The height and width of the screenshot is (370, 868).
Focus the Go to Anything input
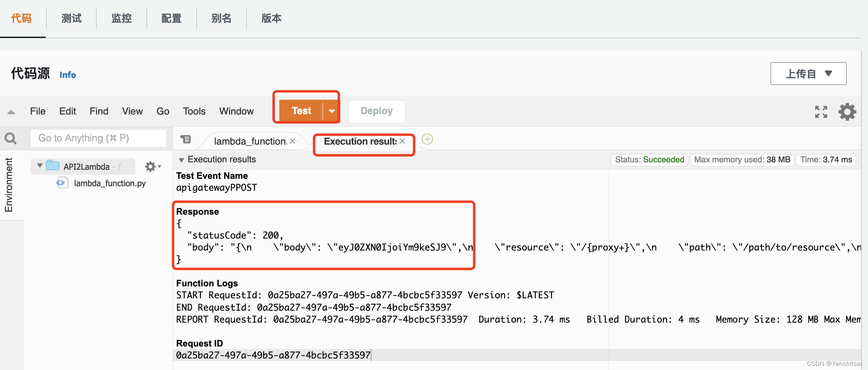pos(98,138)
